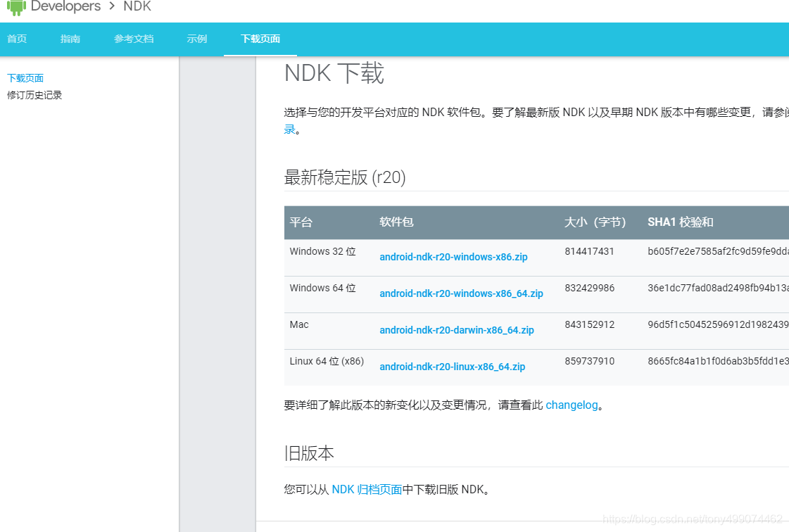This screenshot has height=532, width=789.
Task: Switch to the 参考文档 tab
Action: (x=133, y=39)
